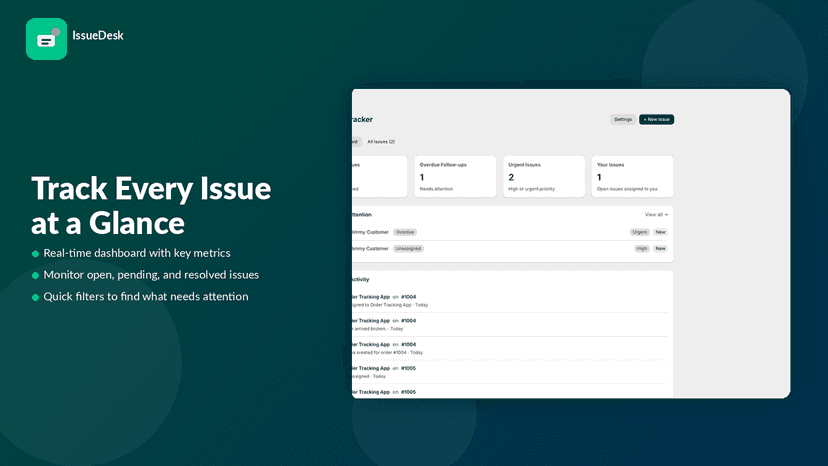Viewport: 828px width, 466px height.
Task: Click the Urgent priority badge
Action: point(639,232)
